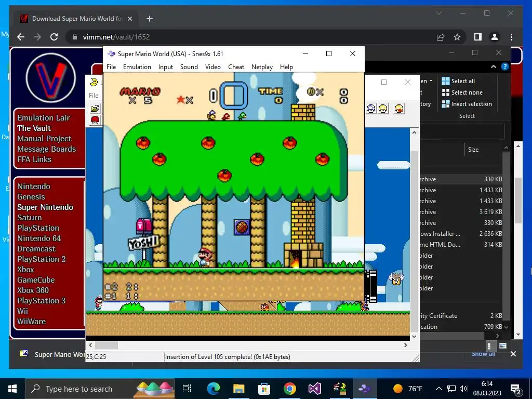Open the Input menu in Snes9x
Screen dimensions: 532x399
[x=166, y=67]
